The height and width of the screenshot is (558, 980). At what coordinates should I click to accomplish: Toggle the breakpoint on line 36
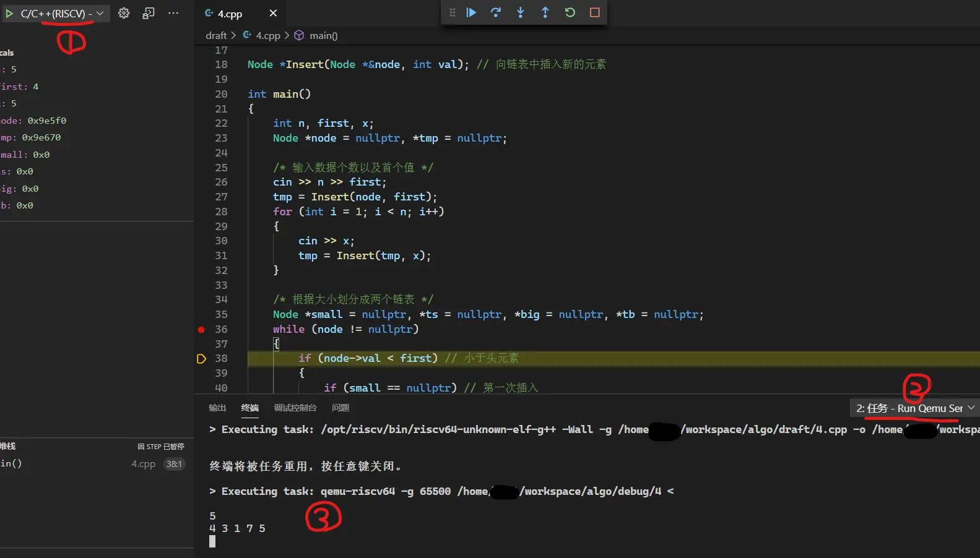201,330
